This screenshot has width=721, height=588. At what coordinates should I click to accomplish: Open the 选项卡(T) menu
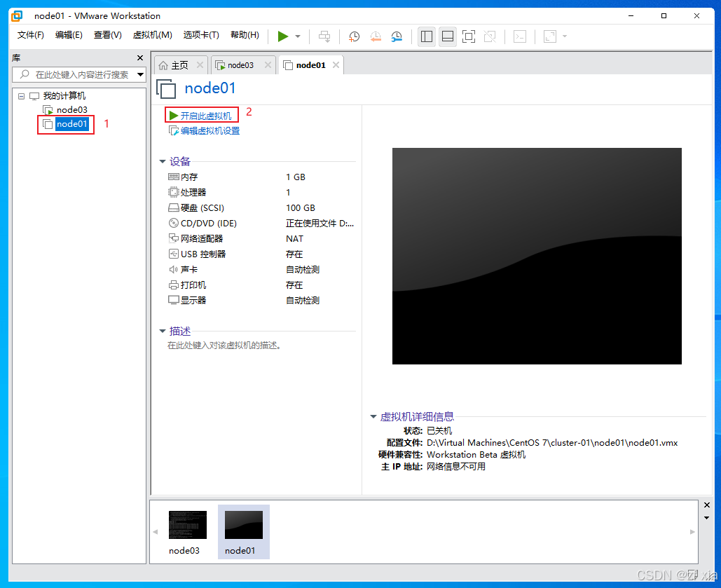coord(201,35)
